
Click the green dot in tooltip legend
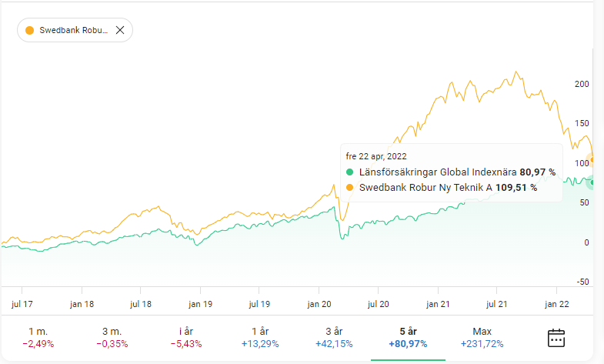click(x=350, y=172)
